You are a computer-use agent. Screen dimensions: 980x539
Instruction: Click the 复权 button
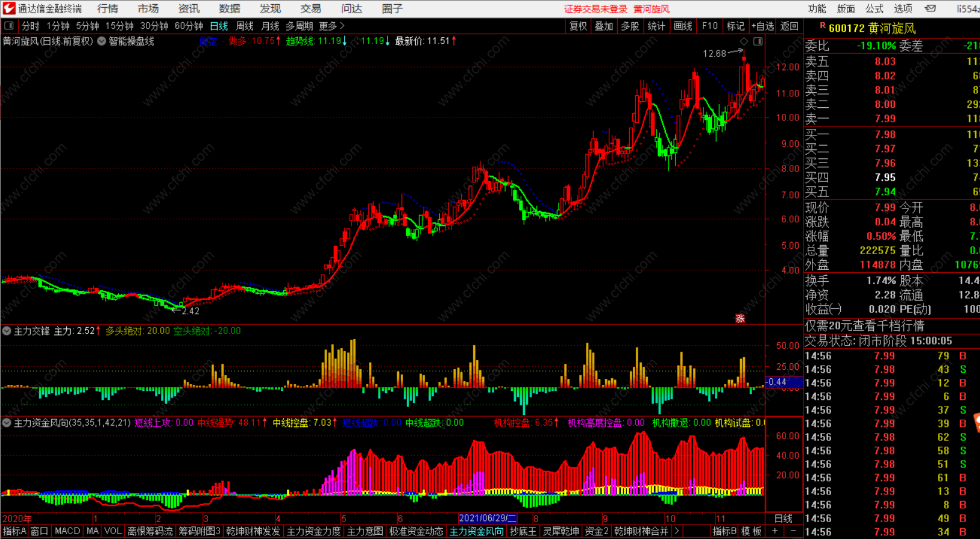click(579, 26)
